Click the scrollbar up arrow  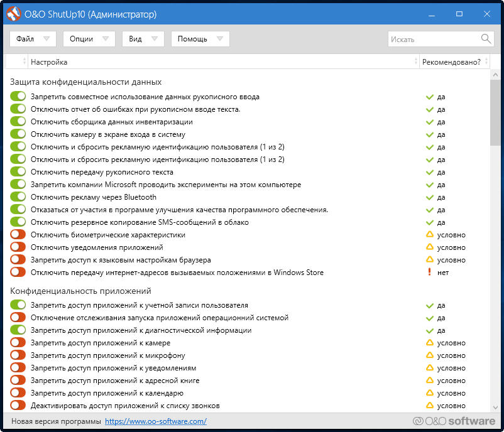click(495, 75)
